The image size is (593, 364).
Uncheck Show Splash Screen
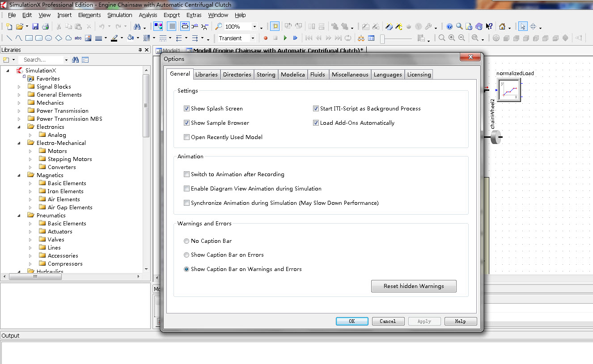[x=186, y=109]
